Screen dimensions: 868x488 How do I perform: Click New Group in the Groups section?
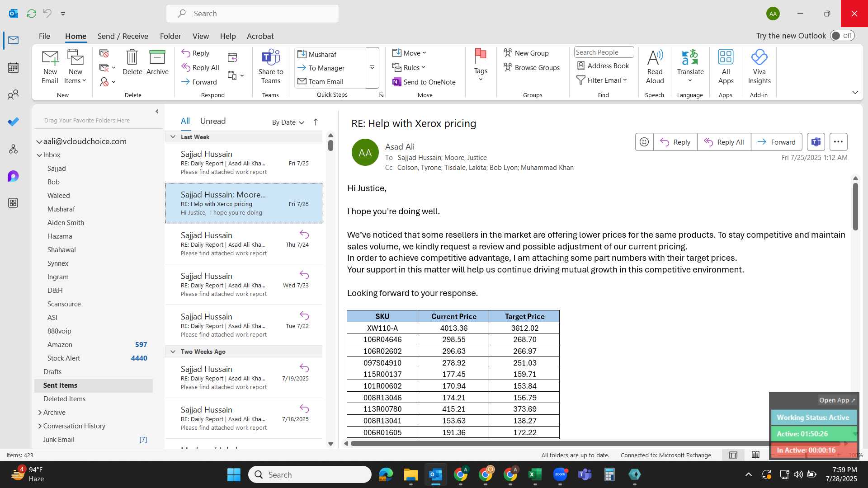coord(526,53)
